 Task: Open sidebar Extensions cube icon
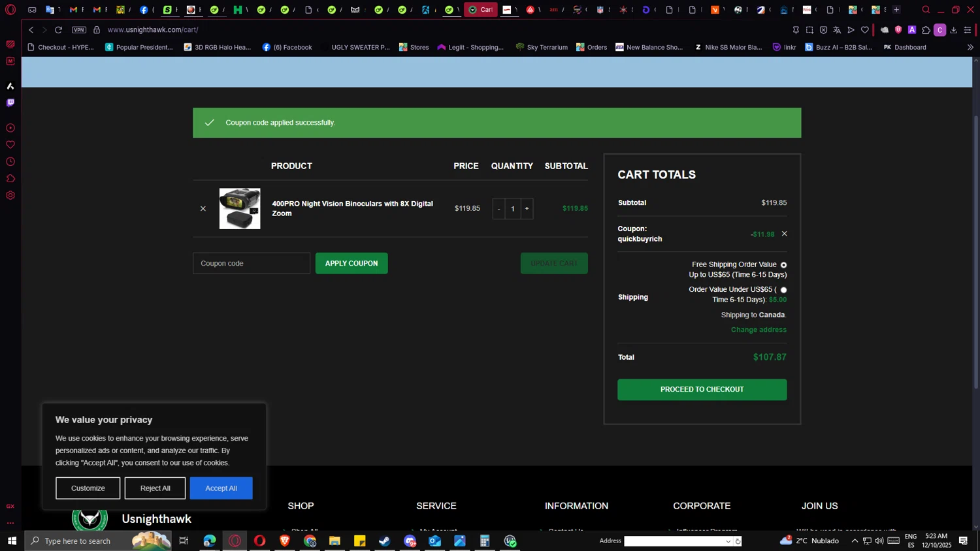click(x=10, y=179)
